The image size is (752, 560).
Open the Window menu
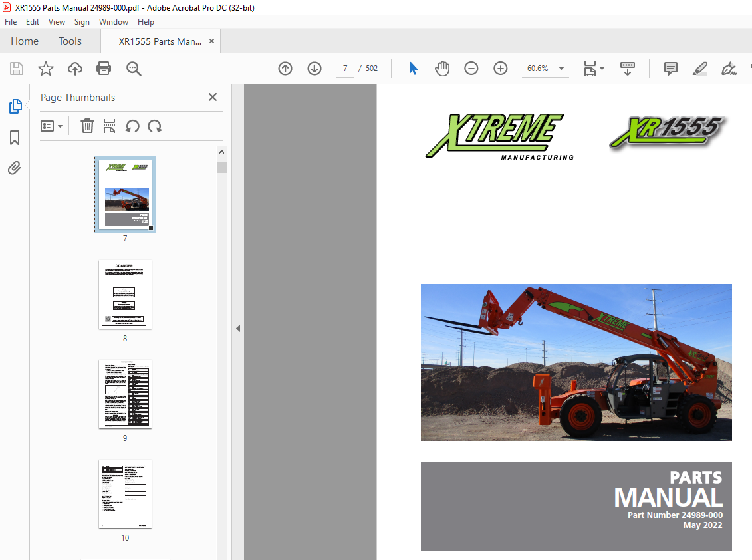(114, 21)
